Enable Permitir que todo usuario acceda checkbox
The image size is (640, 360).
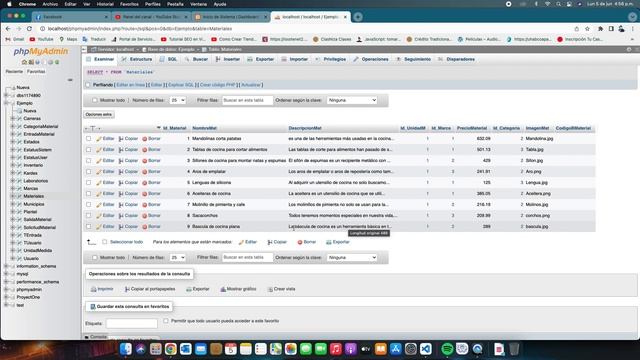coord(166,321)
